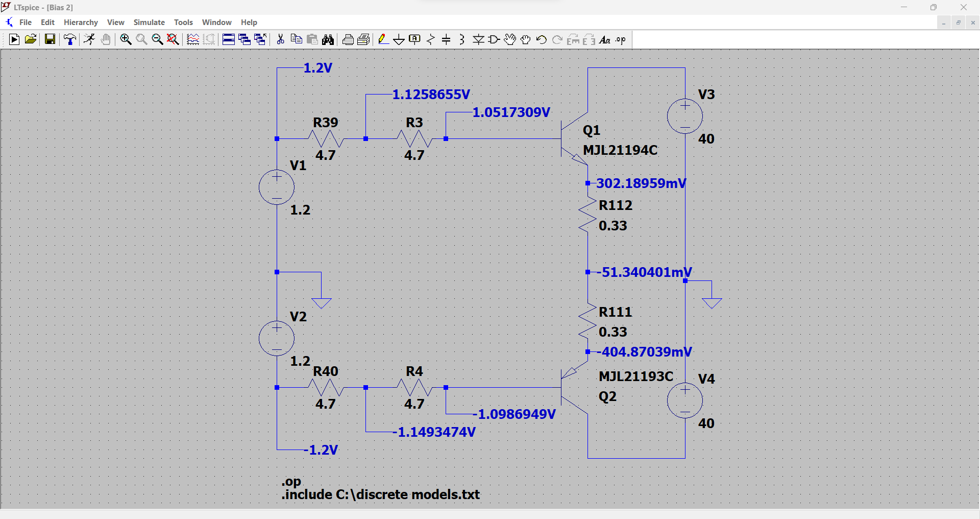Open the File menu
Image resolution: width=980 pixels, height=519 pixels.
coord(26,22)
